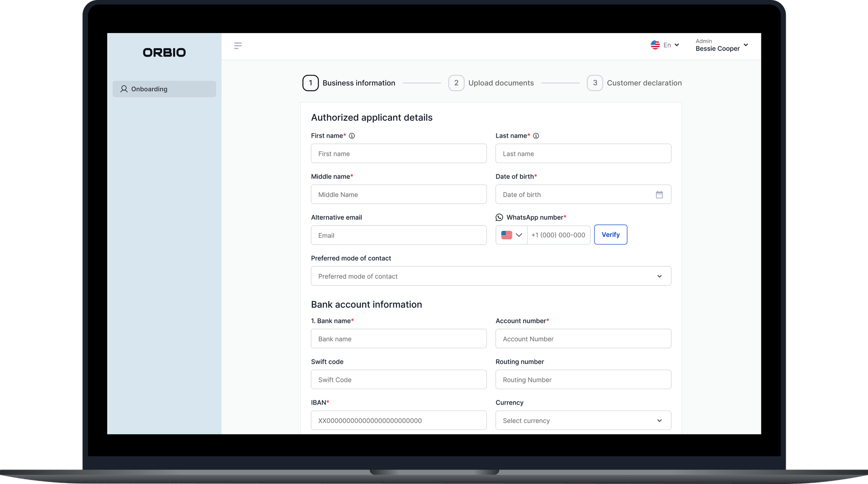
Task: Click the WhatsApp number input
Action: coord(558,235)
